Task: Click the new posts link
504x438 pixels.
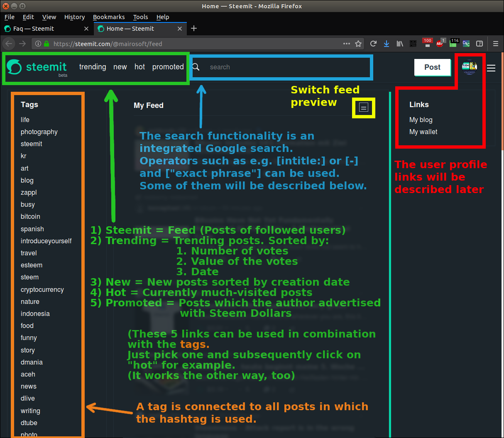Action: click(120, 67)
